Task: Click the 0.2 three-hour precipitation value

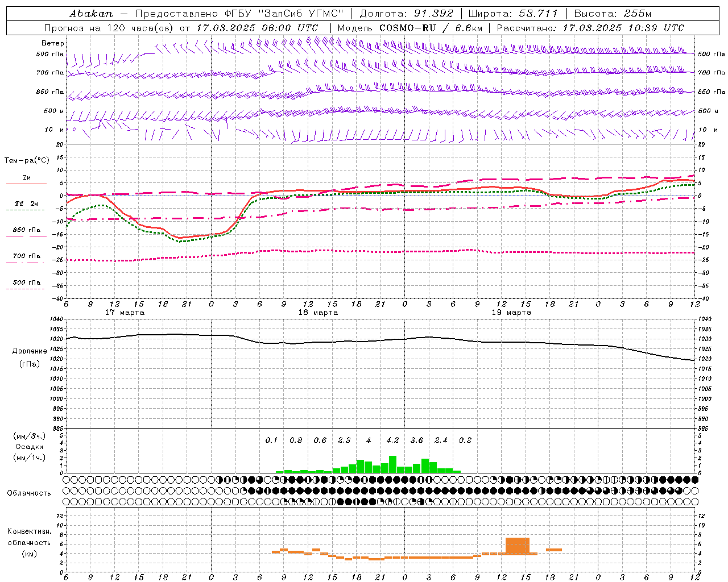Action: 465,440
